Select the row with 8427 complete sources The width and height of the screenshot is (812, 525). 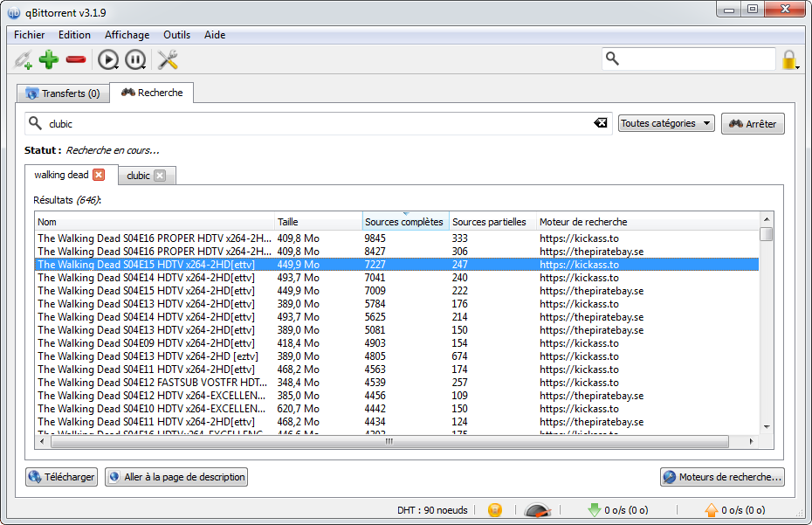tap(396, 252)
